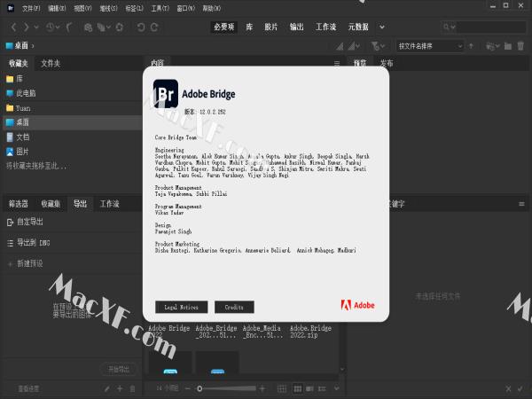Viewport: 532px width, 399px height.
Task: Open view options chevron at bottom bar
Action: [x=336, y=388]
